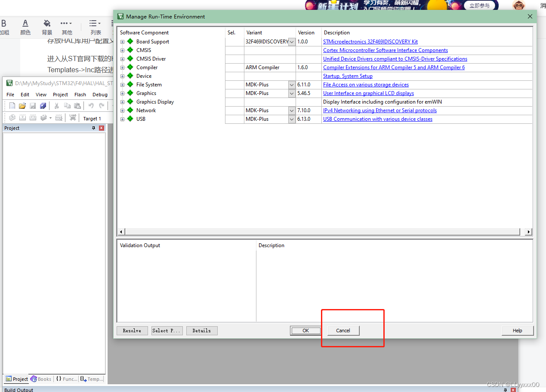Viewport: 546px width, 392px height.
Task: Expand the Board Support tree node
Action: pos(122,42)
